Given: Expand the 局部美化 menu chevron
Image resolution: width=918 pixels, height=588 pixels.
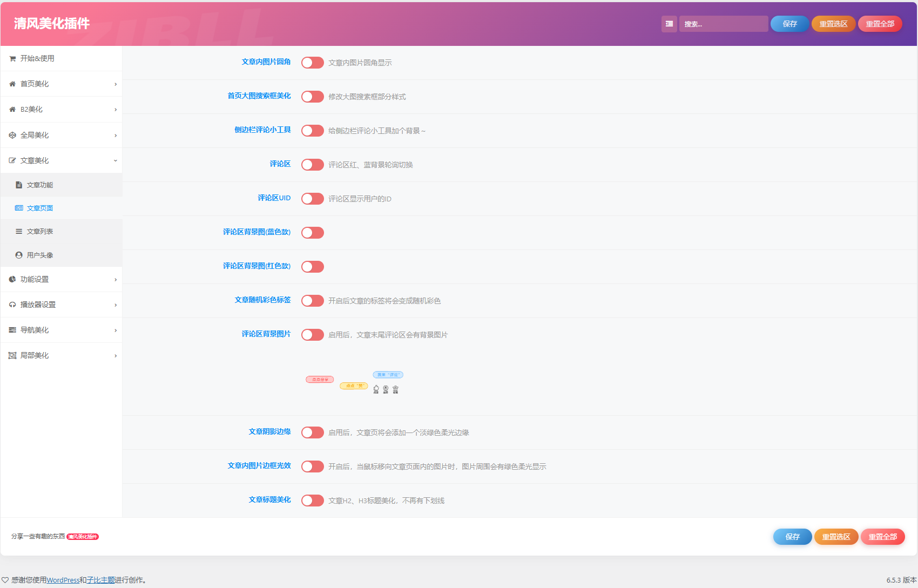Looking at the screenshot, I should click(x=116, y=356).
